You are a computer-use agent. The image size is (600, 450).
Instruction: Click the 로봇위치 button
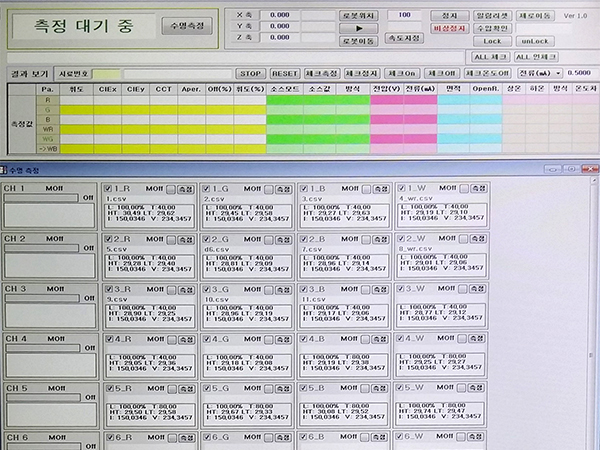(x=359, y=16)
